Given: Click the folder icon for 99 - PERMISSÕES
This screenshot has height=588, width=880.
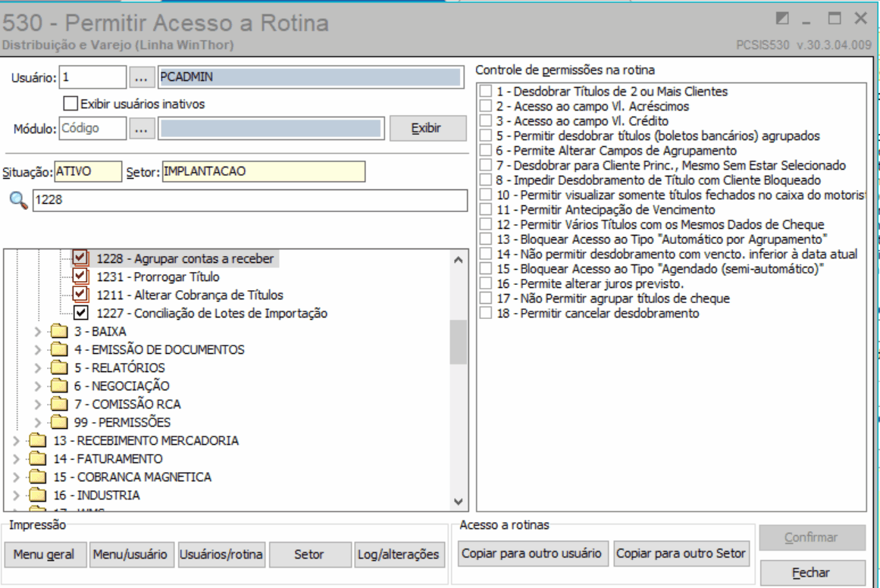Looking at the screenshot, I should pyautogui.click(x=59, y=422).
